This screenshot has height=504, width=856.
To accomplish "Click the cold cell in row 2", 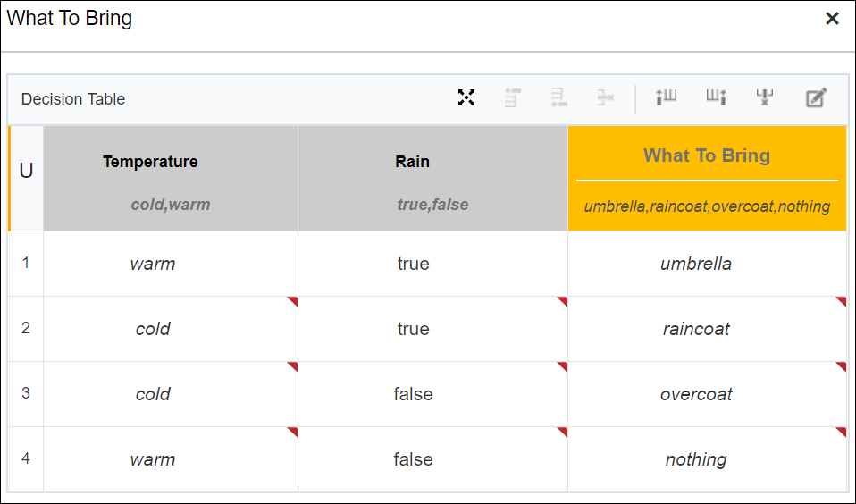I will 171,328.
